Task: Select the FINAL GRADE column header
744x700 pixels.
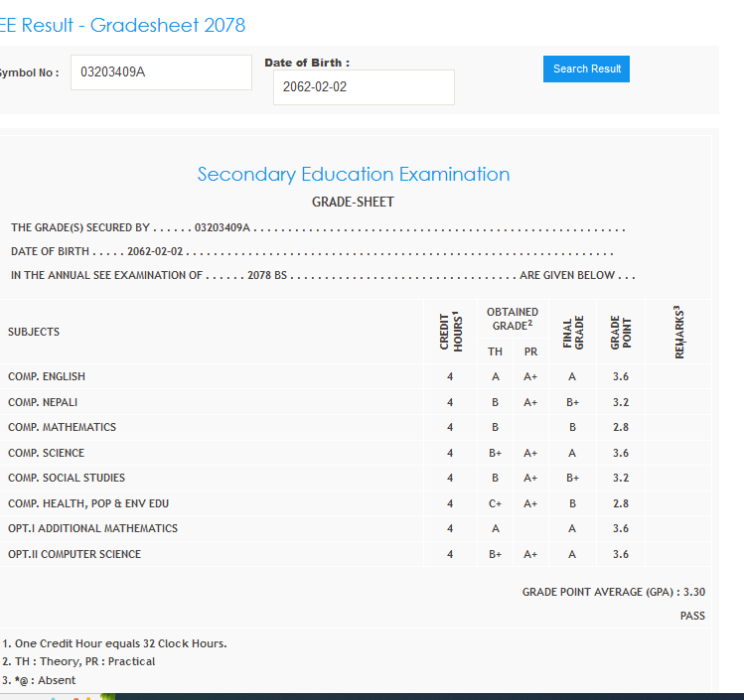Action: pos(572,331)
